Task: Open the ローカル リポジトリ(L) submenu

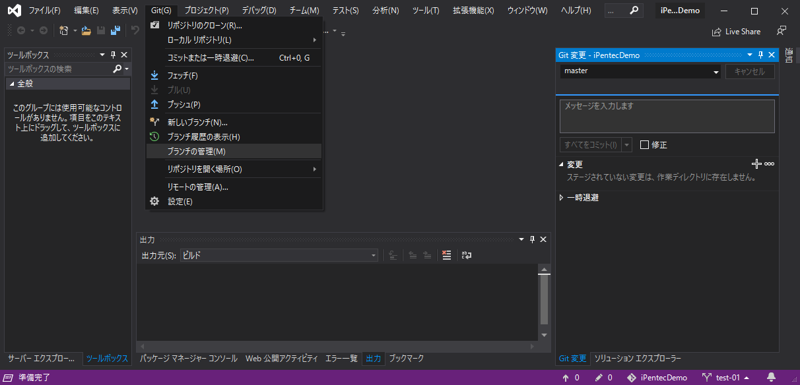Action: [x=234, y=39]
